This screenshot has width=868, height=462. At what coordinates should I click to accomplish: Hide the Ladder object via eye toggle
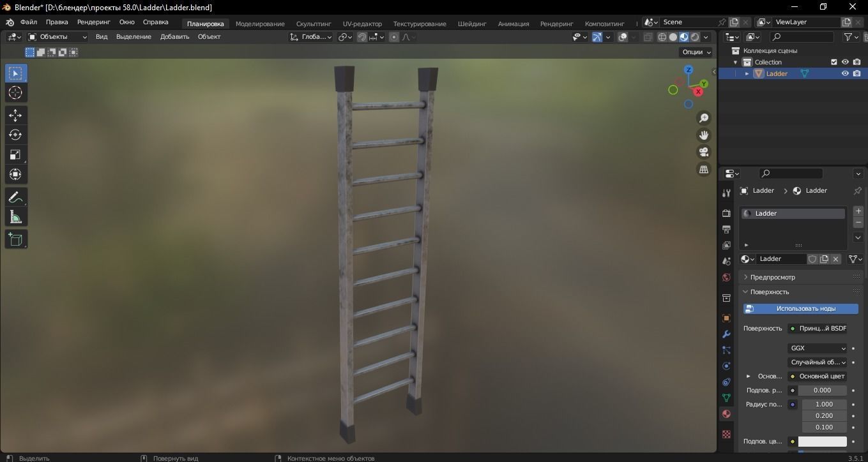pyautogui.click(x=845, y=73)
